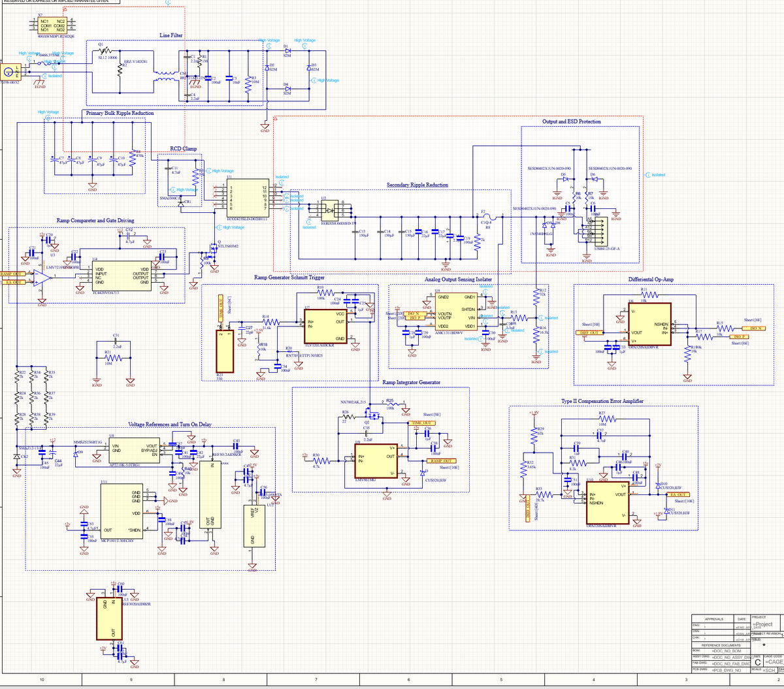Click the D4 rectifier diode
The height and width of the screenshot is (689, 784).
pos(287,88)
